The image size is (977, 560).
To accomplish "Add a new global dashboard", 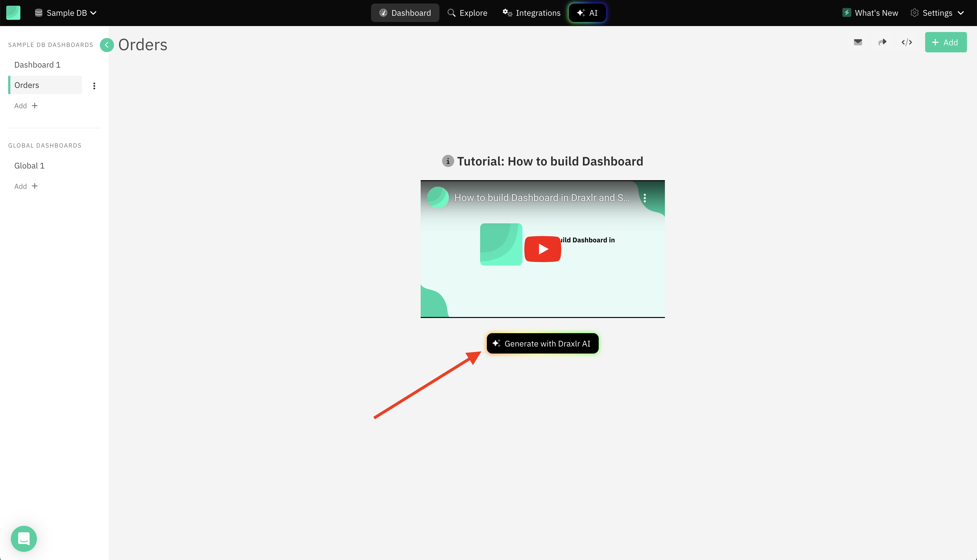I will [x=26, y=186].
